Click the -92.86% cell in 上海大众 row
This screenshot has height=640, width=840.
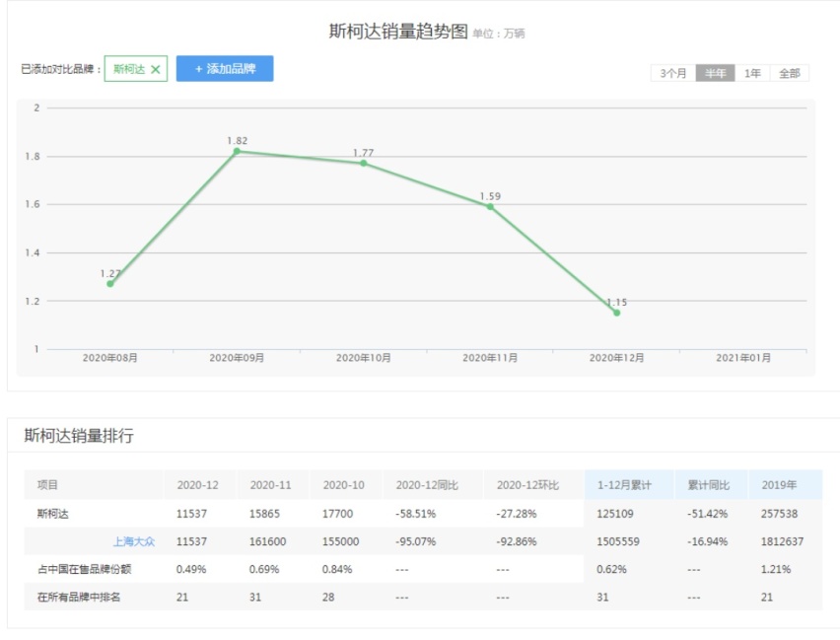tap(517, 541)
